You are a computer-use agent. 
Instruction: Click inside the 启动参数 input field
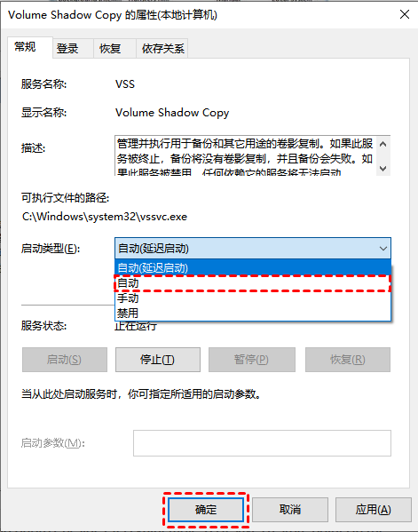(x=262, y=443)
